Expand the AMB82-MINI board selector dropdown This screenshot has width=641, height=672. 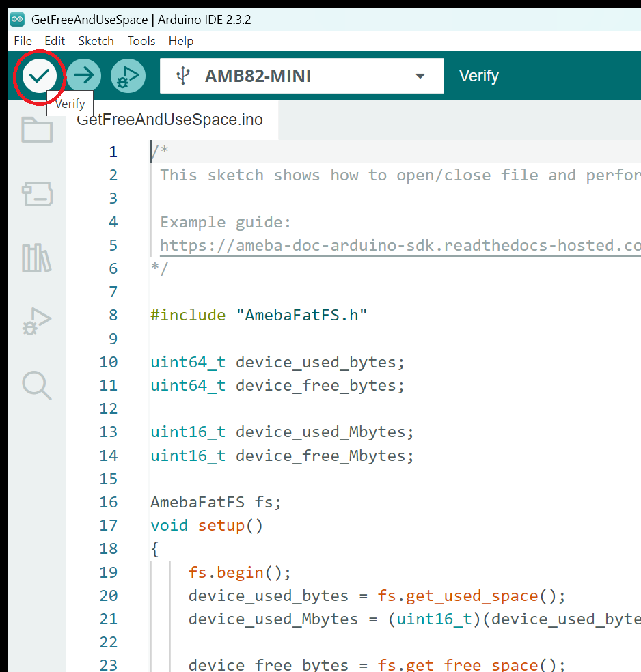(301, 76)
